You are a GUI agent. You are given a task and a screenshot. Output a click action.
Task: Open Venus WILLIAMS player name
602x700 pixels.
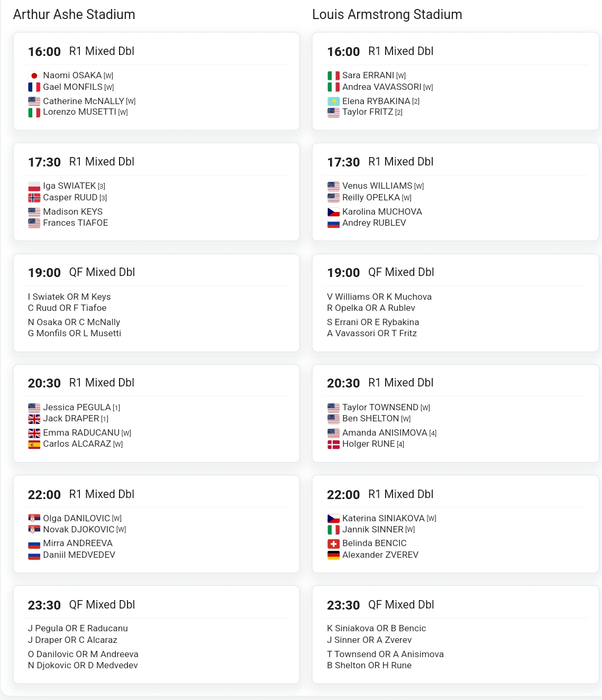(x=377, y=186)
